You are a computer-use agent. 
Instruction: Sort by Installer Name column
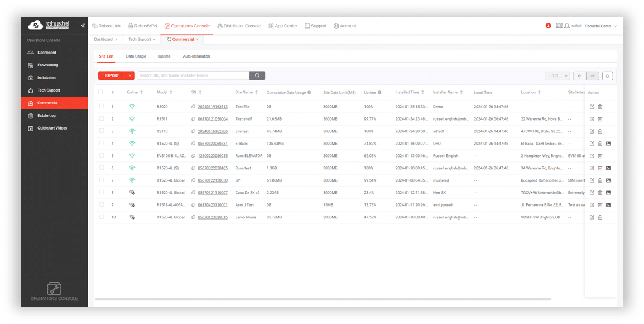click(461, 93)
